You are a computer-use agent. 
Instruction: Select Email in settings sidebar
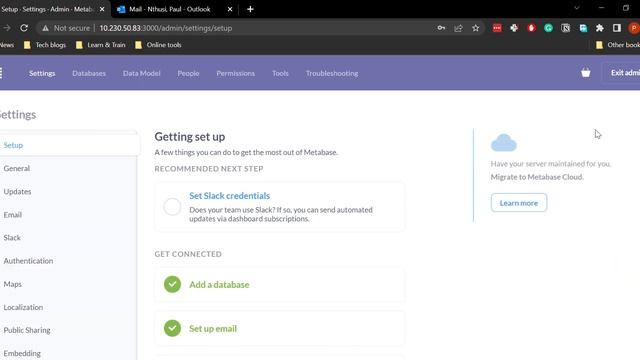[x=68, y=215]
